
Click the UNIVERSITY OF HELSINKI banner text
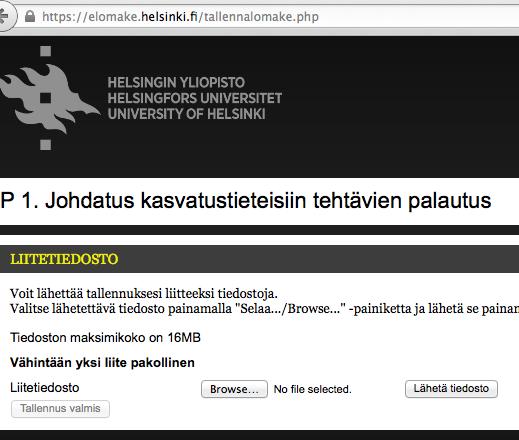186,114
